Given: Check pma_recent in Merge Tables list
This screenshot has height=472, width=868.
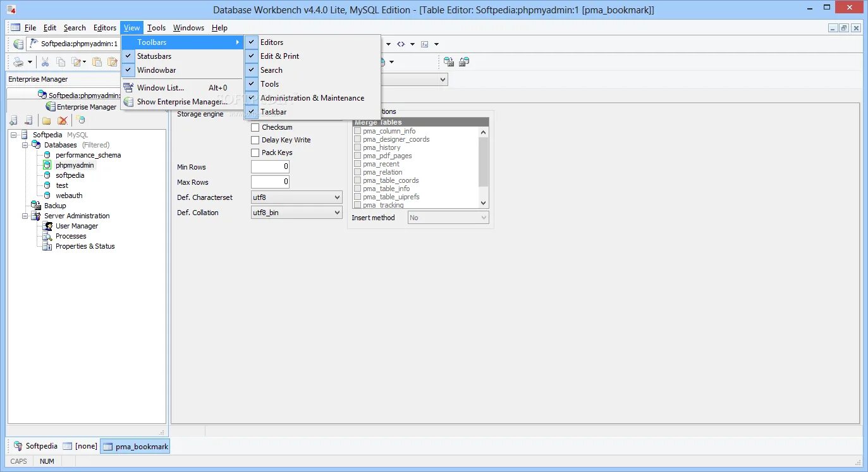Looking at the screenshot, I should click(x=358, y=164).
